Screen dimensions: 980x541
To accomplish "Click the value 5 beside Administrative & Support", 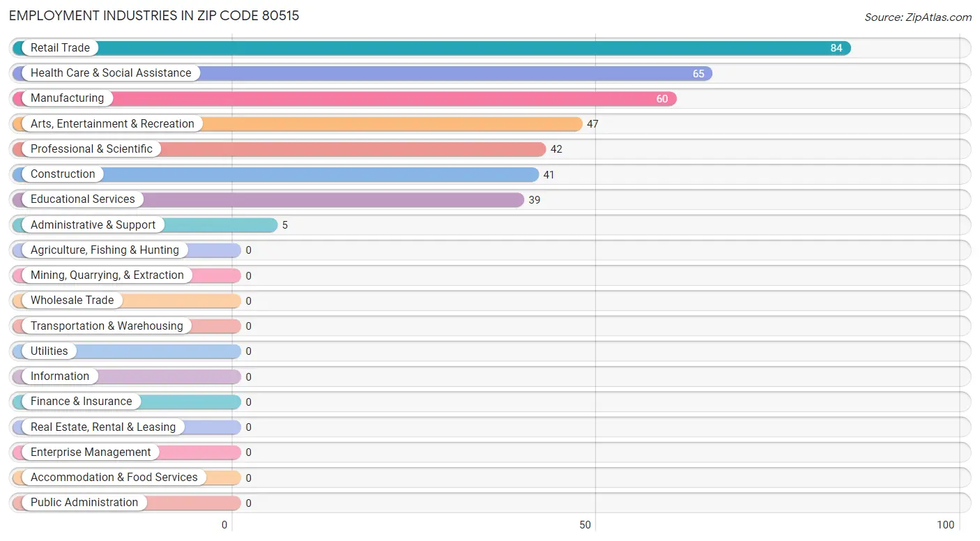I will point(285,225).
